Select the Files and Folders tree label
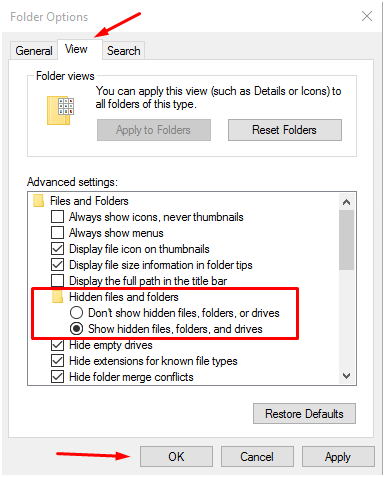This screenshot has height=477, width=385. (89, 201)
